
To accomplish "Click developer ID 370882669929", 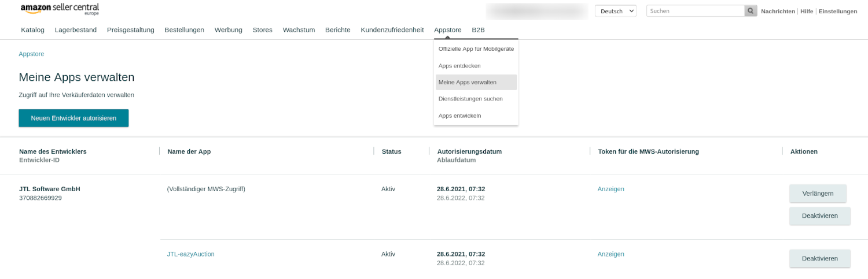I will [41, 198].
